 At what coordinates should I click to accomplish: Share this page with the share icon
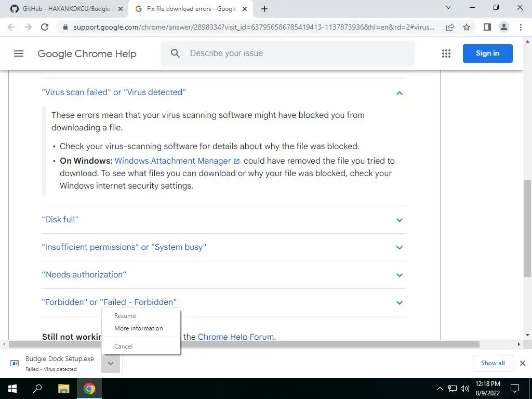[450, 27]
